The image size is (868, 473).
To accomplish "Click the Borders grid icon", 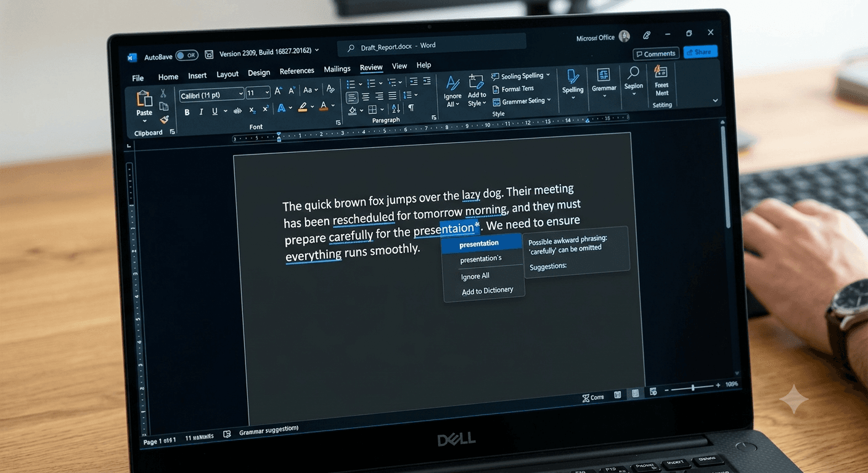I will tap(372, 110).
